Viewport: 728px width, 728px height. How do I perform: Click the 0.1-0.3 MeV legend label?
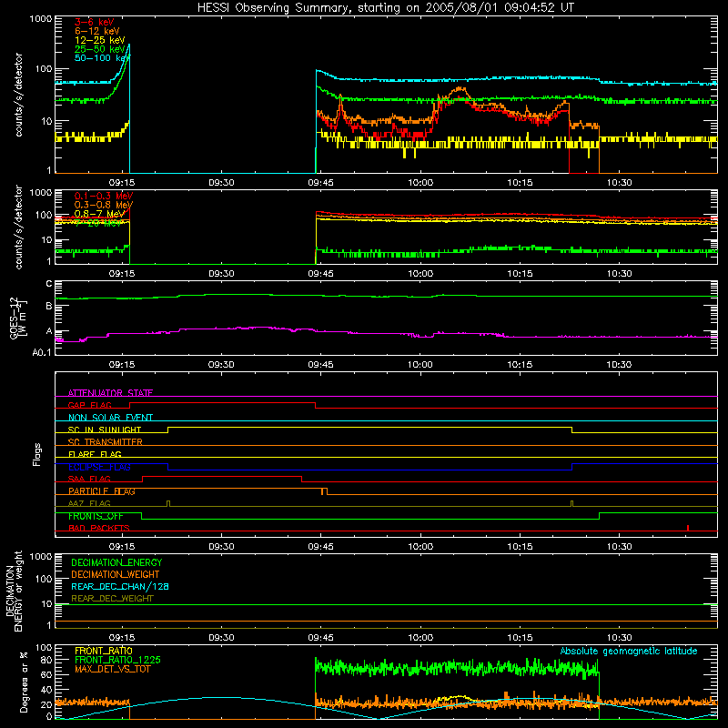click(x=104, y=196)
